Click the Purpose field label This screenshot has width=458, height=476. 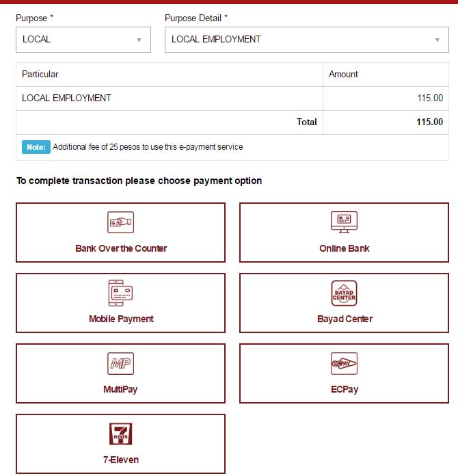click(x=34, y=18)
